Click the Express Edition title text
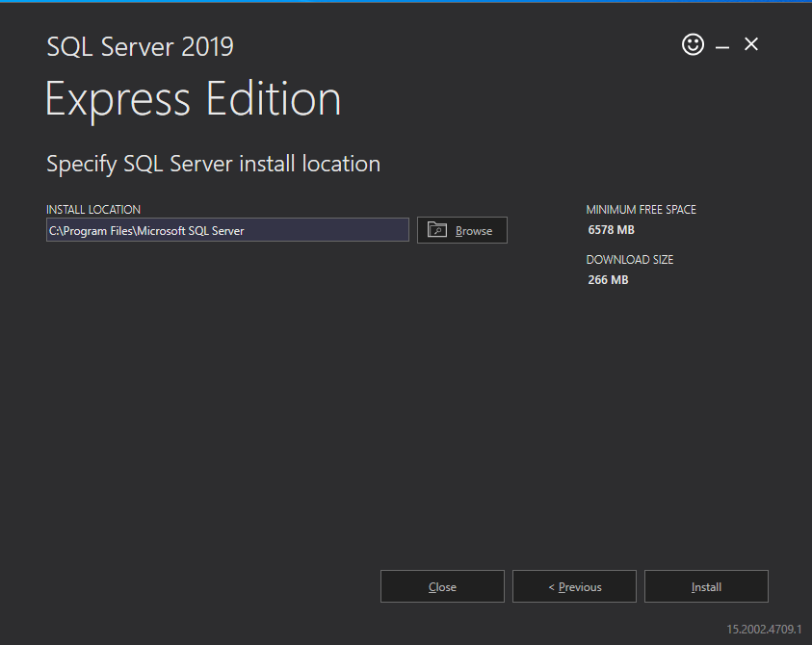This screenshot has height=645, width=812. pos(194,99)
